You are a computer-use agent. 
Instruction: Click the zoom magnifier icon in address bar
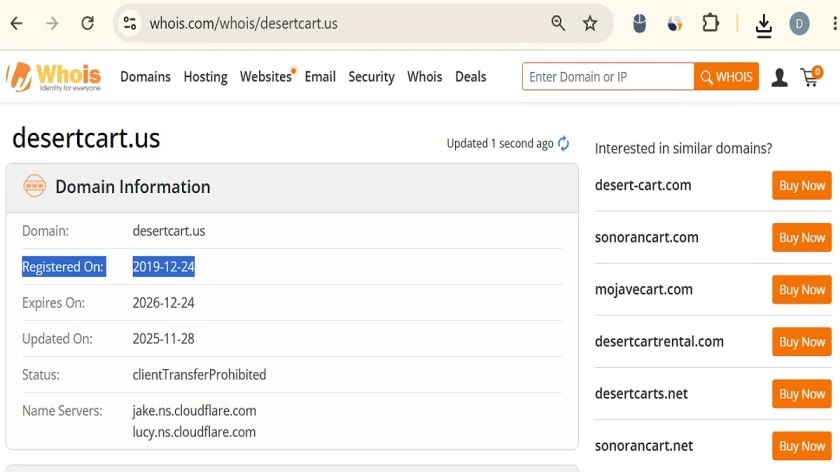pos(558,23)
